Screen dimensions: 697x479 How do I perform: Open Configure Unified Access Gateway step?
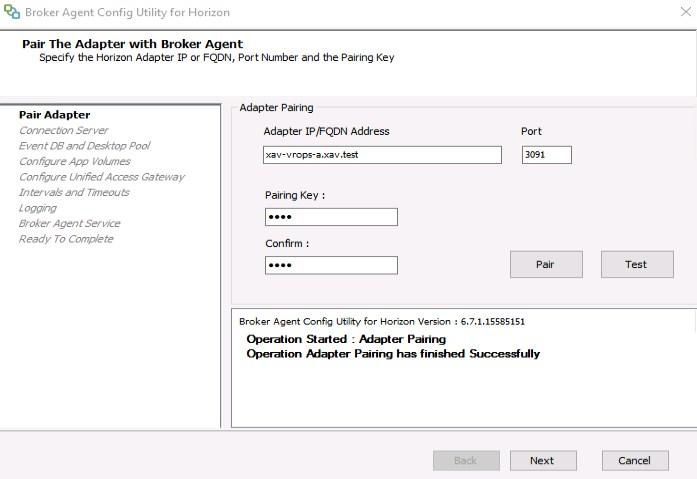[102, 177]
